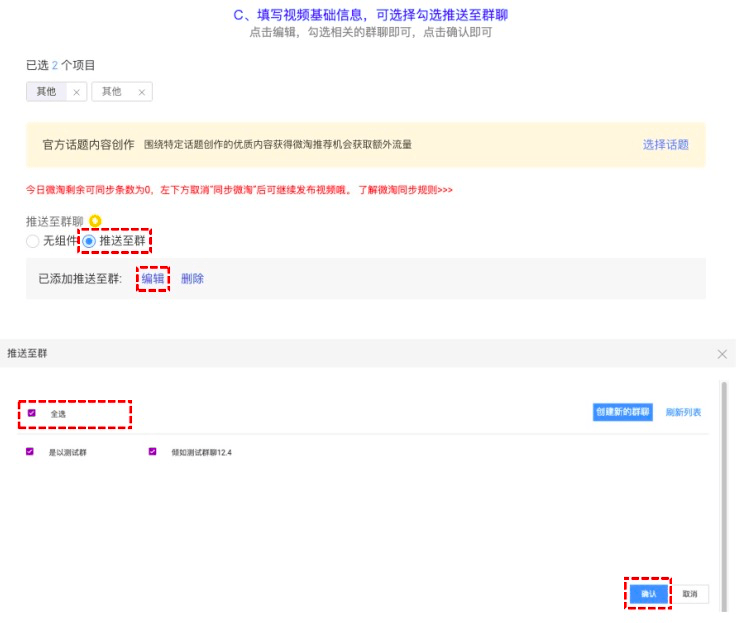The image size is (742, 623).
Task: Remove the first 其他 tag with its X
Action: click(x=76, y=92)
